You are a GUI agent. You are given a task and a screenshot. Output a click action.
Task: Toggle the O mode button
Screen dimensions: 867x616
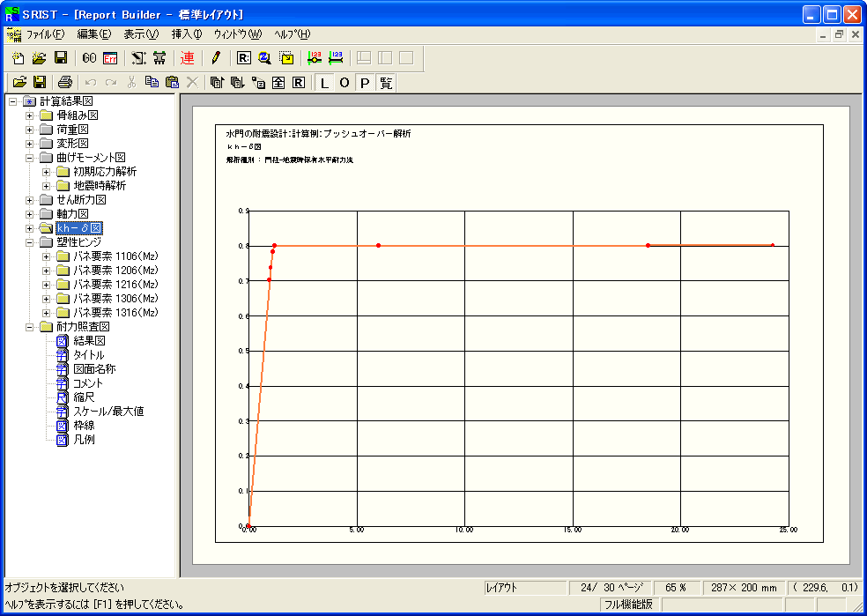(345, 83)
